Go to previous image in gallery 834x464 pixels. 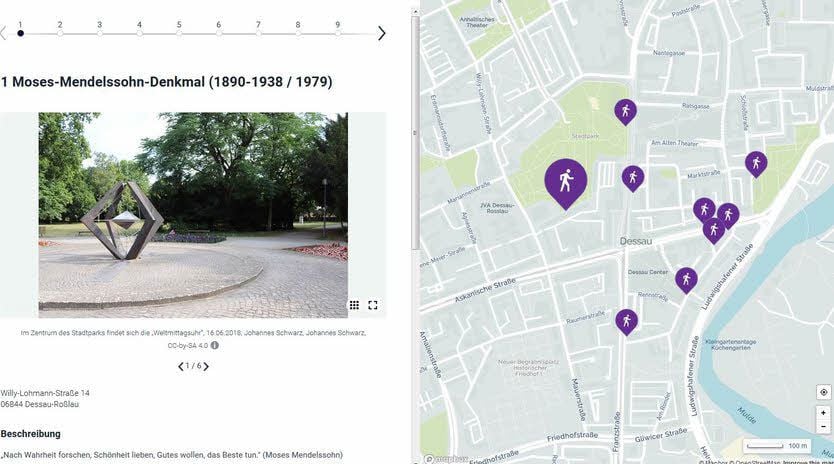click(181, 366)
